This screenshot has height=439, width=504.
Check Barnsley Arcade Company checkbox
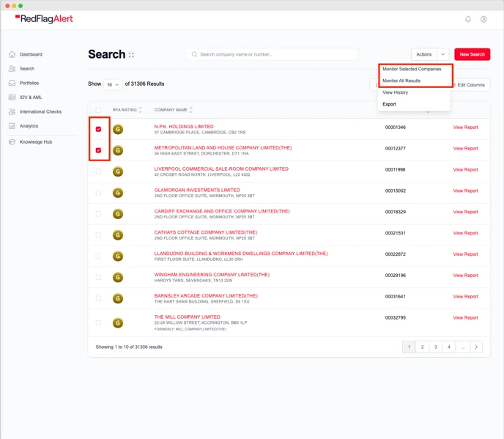98,298
